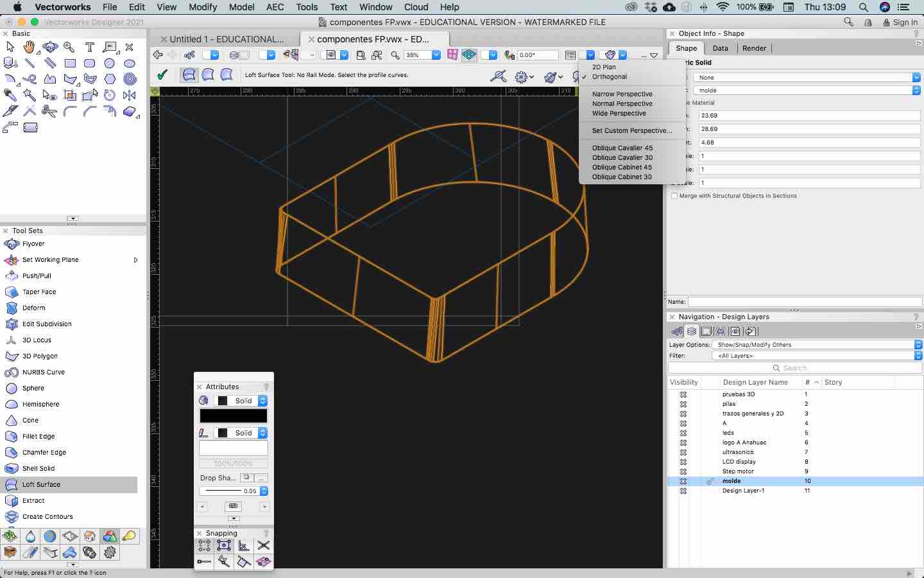Click the white pen color swatch
This screenshot has width=924, height=578.
click(234, 448)
